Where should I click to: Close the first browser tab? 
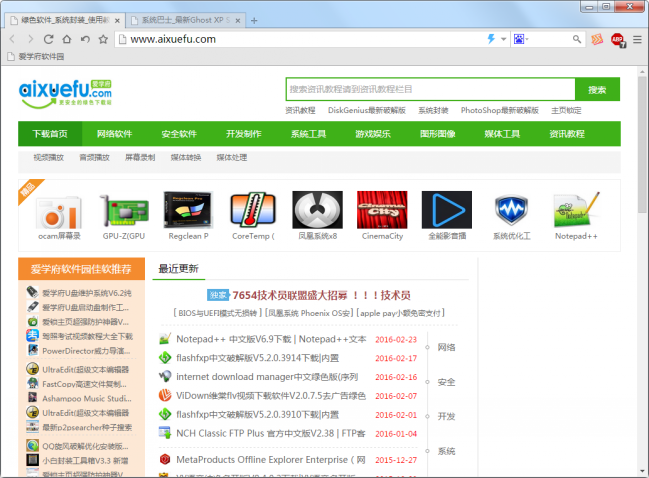click(117, 20)
